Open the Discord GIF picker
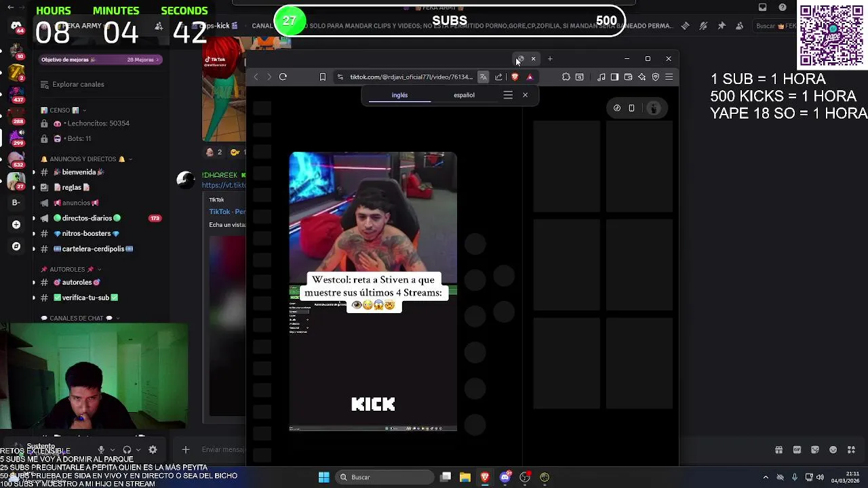The width and height of the screenshot is (868, 488). pos(797,449)
